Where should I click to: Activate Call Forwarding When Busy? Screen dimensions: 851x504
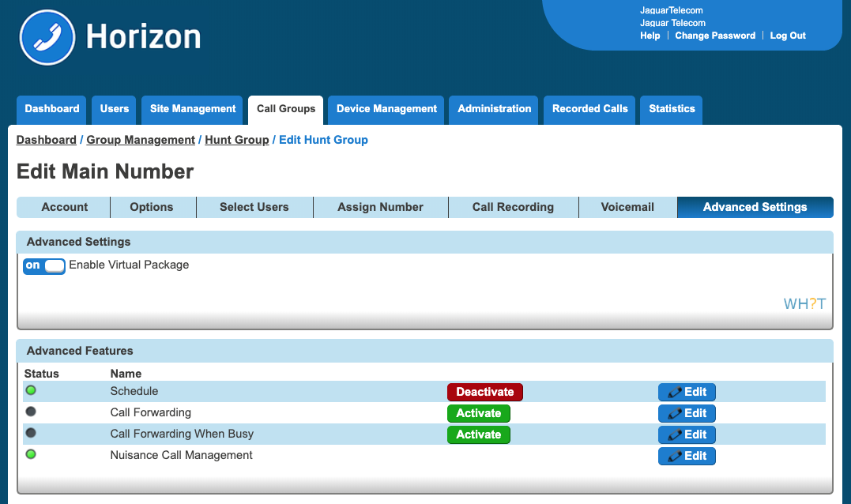click(478, 434)
